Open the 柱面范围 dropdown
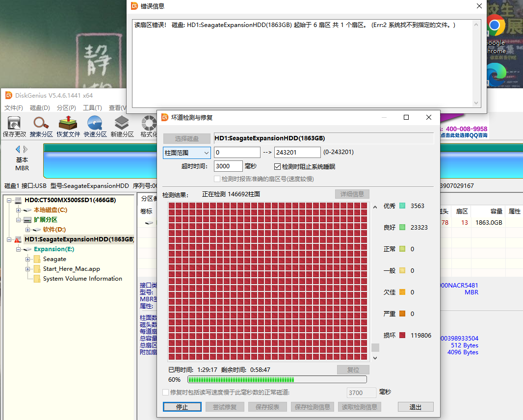This screenshot has height=420, width=523. (187, 153)
